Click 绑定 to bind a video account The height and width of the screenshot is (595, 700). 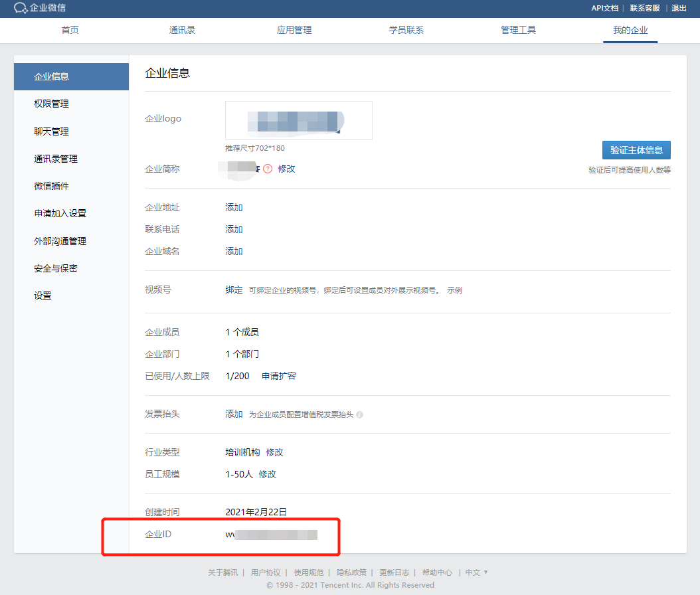click(x=234, y=290)
